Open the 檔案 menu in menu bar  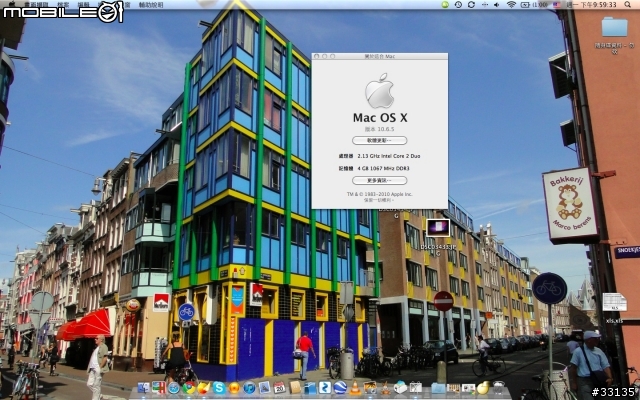click(63, 5)
